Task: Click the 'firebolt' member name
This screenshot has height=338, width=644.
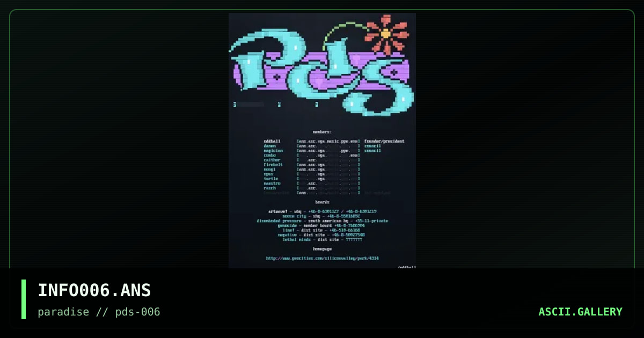Action: [273, 165]
